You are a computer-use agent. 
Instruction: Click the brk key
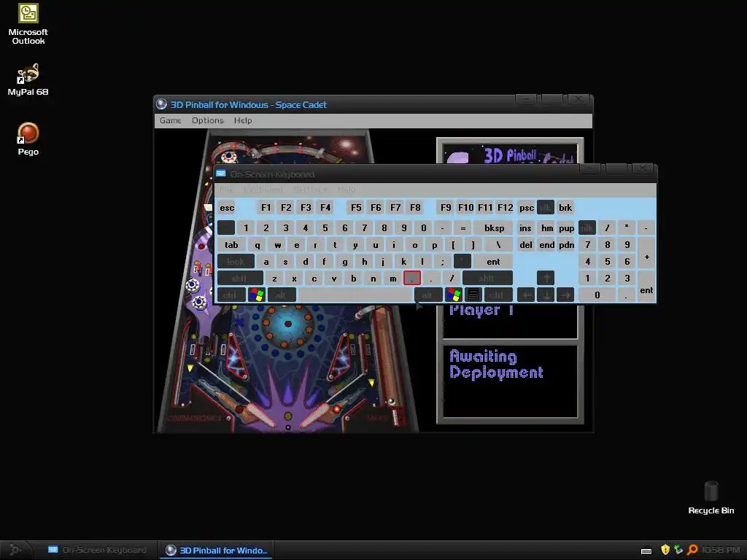pos(565,208)
